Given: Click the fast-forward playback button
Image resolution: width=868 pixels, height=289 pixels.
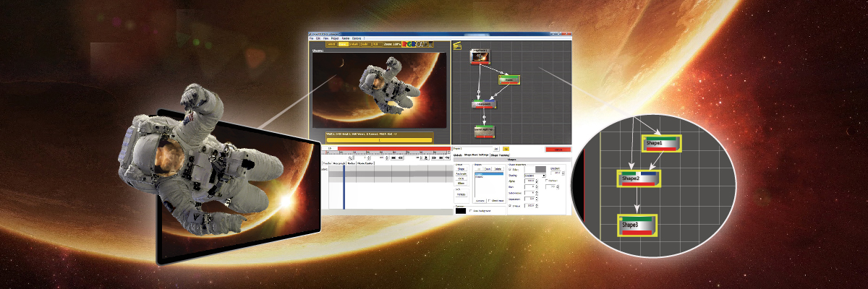Looking at the screenshot, I should click(434, 158).
